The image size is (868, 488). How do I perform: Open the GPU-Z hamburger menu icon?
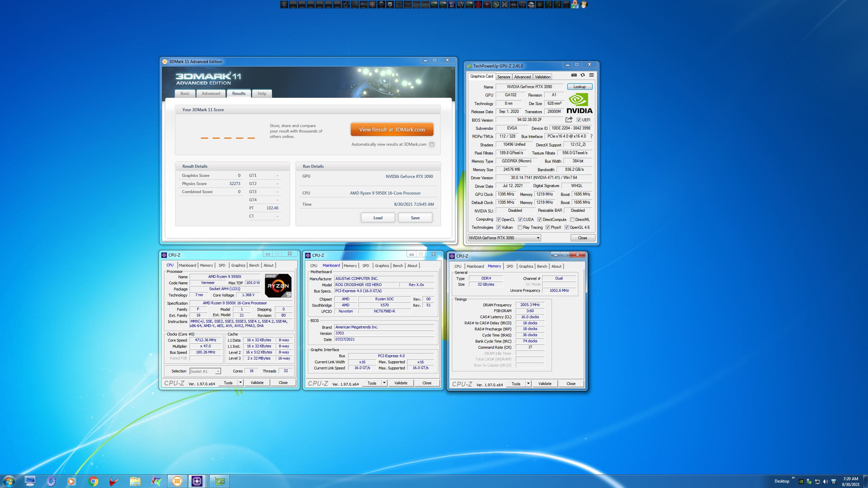pos(591,75)
